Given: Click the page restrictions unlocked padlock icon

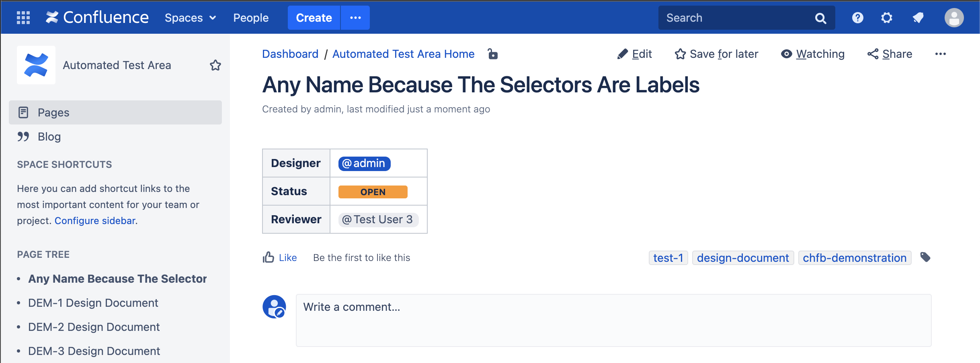Looking at the screenshot, I should [x=492, y=54].
